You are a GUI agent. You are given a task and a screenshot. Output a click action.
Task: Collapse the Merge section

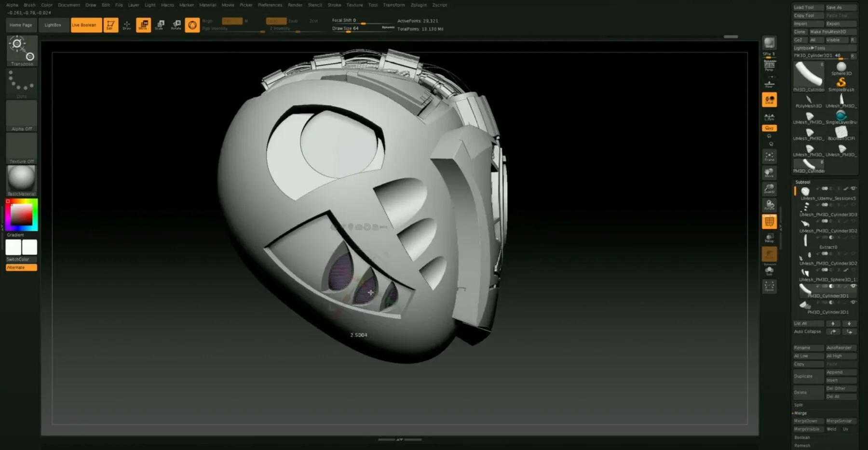(800, 413)
